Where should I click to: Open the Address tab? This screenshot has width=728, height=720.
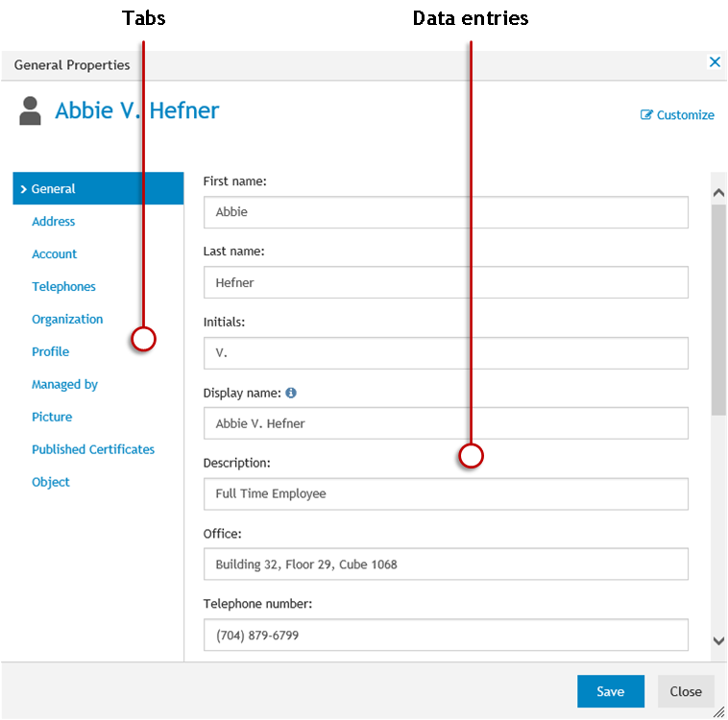click(54, 222)
